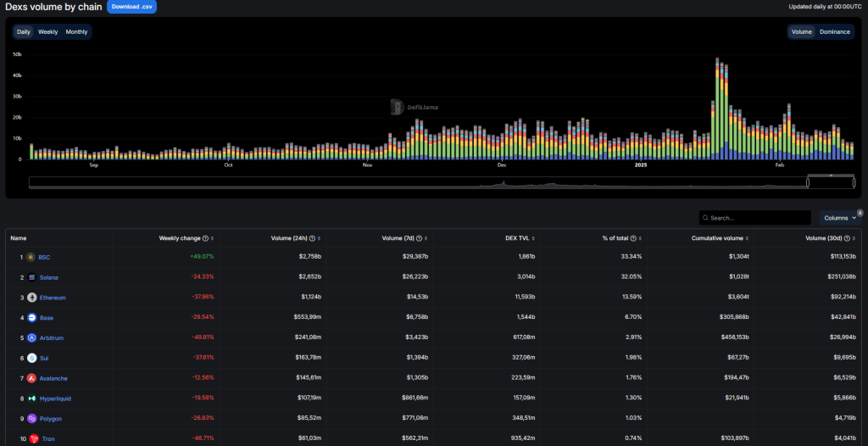Click Hyperliquid 30d volume $5,866b
The height and width of the screenshot is (446, 868).
point(843,399)
